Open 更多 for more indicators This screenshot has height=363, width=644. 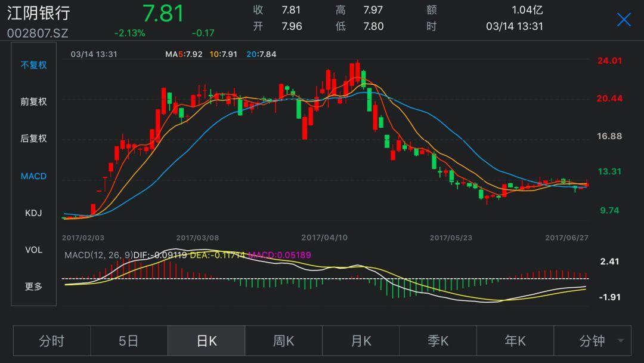pyautogui.click(x=33, y=287)
